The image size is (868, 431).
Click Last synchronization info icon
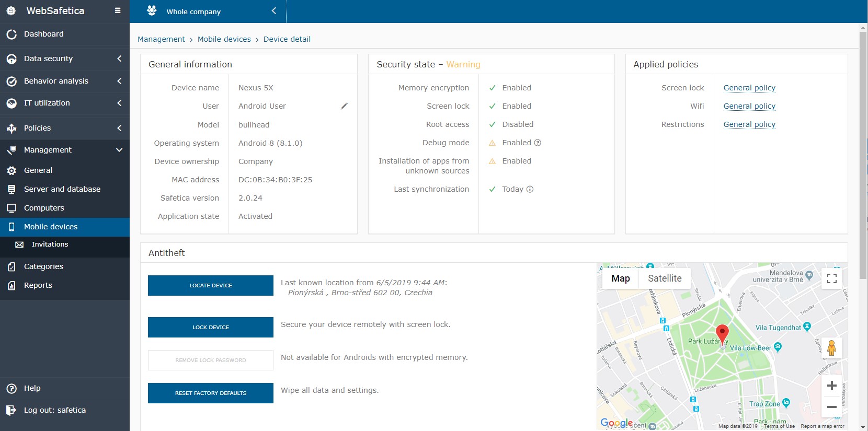pos(530,189)
